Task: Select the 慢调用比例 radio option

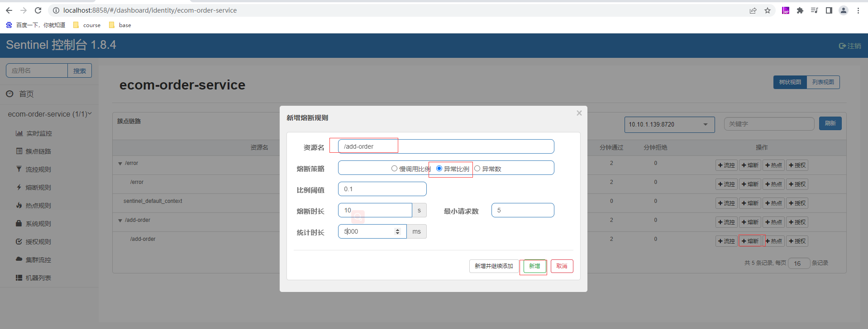Action: tap(394, 169)
